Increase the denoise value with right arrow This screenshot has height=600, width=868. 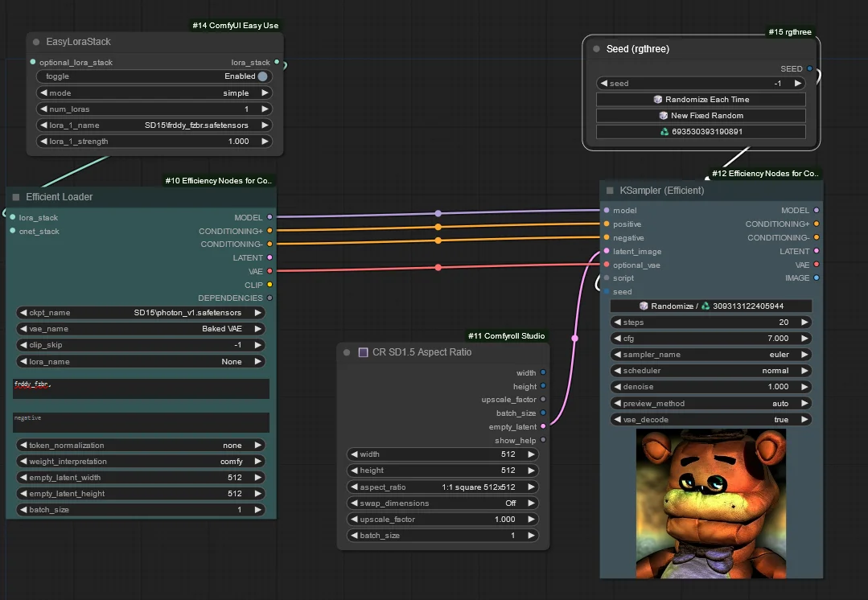click(x=804, y=386)
